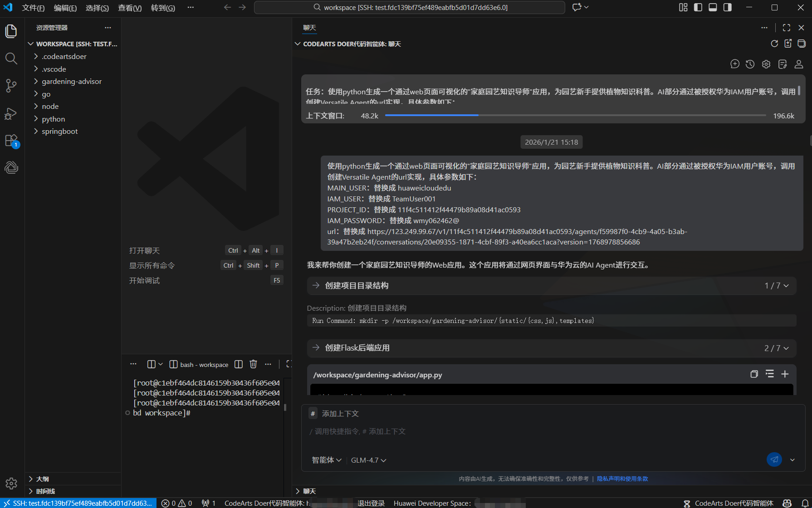Image resolution: width=812 pixels, height=508 pixels.
Task: Click SSH remote indicator in status bar
Action: coord(78,503)
